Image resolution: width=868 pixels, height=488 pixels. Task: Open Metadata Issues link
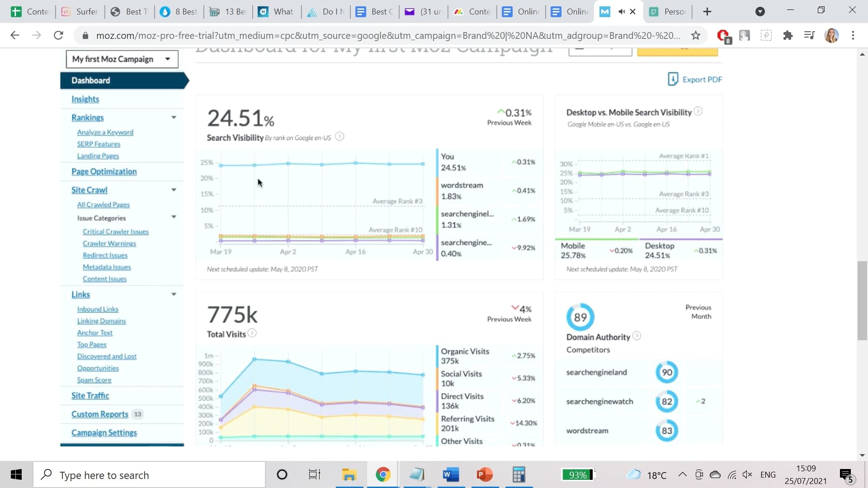pos(107,267)
